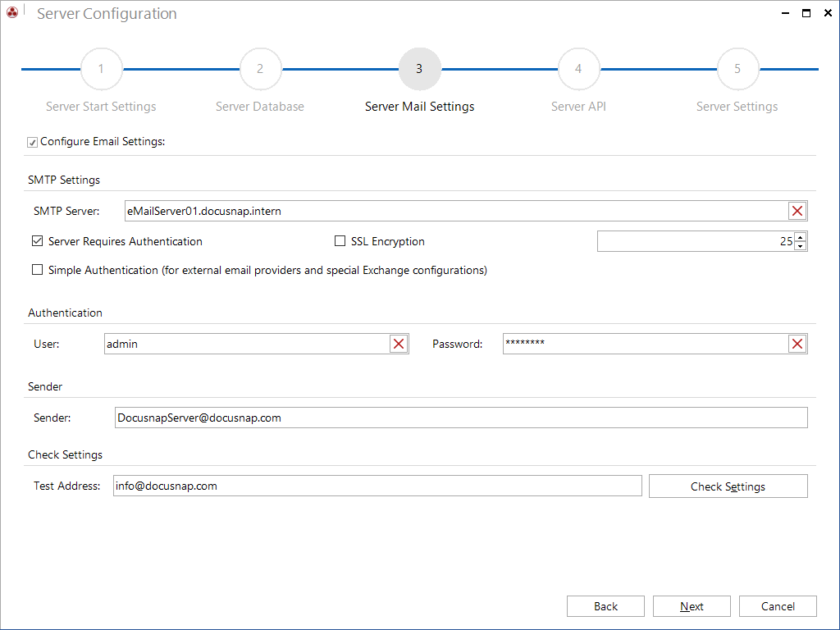Clear the SMTP Server field with its red X
Screen dimensions: 840x630
point(797,211)
